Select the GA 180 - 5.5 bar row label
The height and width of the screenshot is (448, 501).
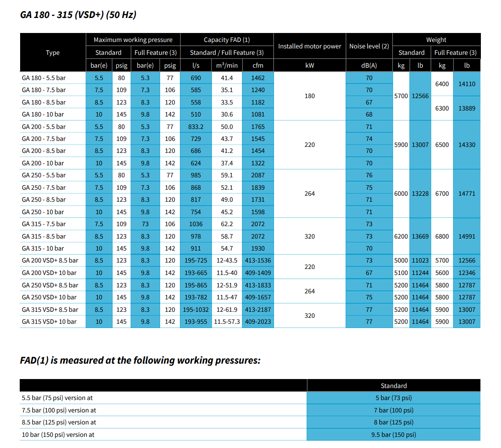44,78
